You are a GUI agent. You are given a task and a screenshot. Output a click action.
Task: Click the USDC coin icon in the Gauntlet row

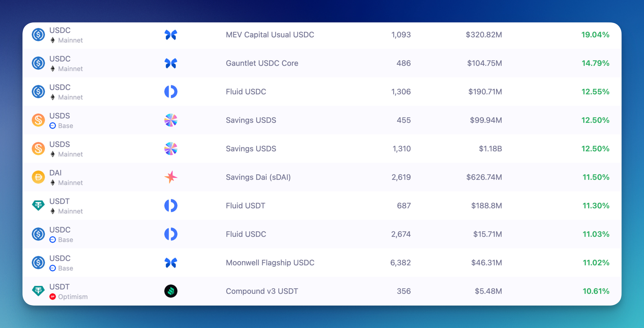(38, 63)
